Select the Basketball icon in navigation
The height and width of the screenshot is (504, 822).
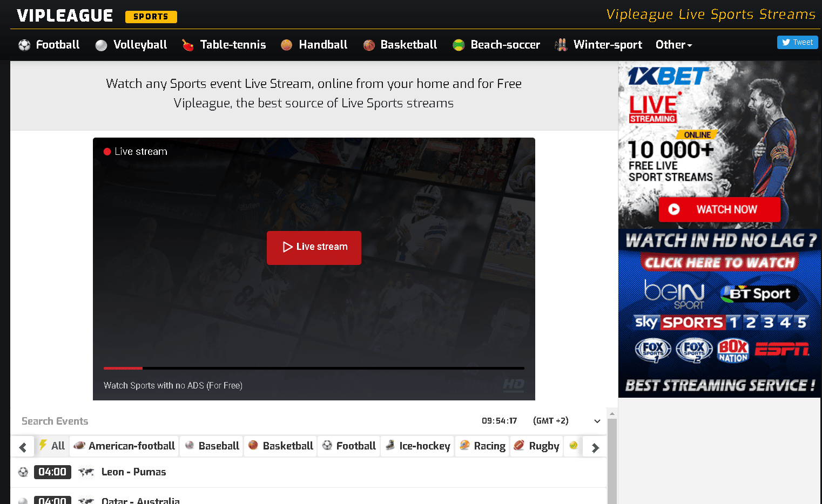(369, 45)
